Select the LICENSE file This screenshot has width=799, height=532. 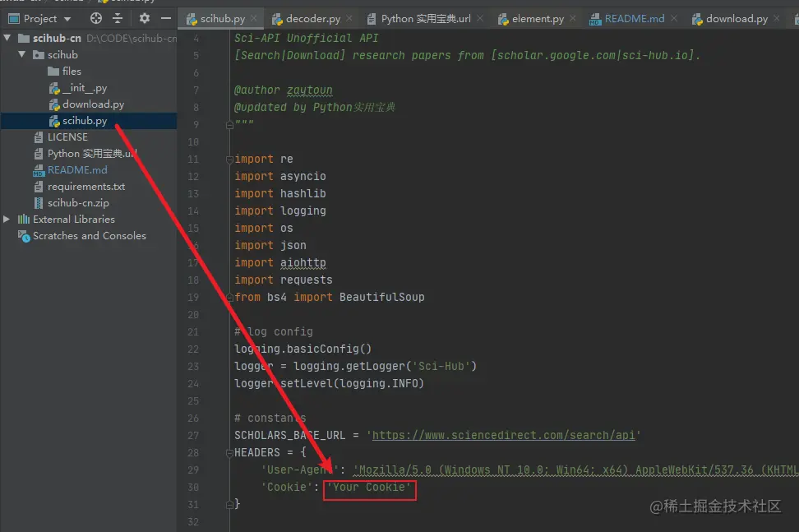[67, 137]
